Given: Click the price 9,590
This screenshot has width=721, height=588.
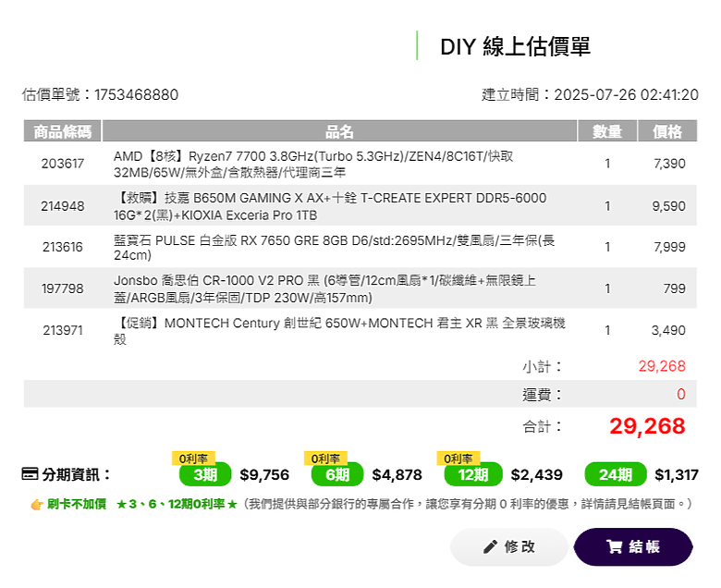Looking at the screenshot, I should (x=668, y=206).
